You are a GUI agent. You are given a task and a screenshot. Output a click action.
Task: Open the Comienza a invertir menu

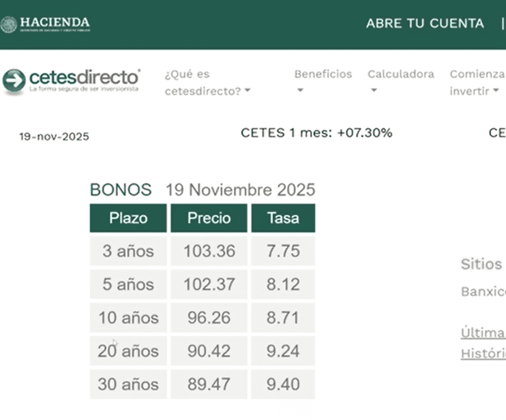(477, 82)
